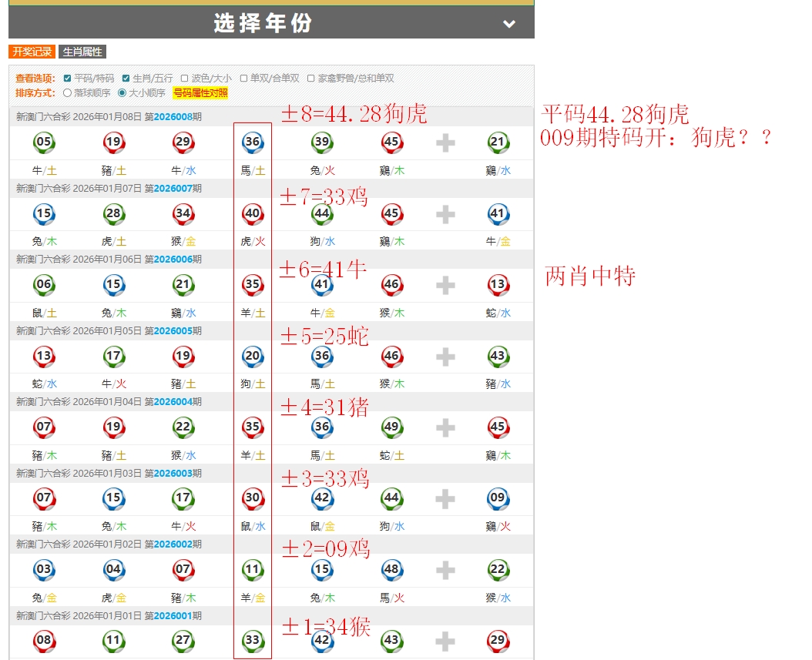
Task: Click the chevron arrow in year selector
Action: [x=509, y=24]
